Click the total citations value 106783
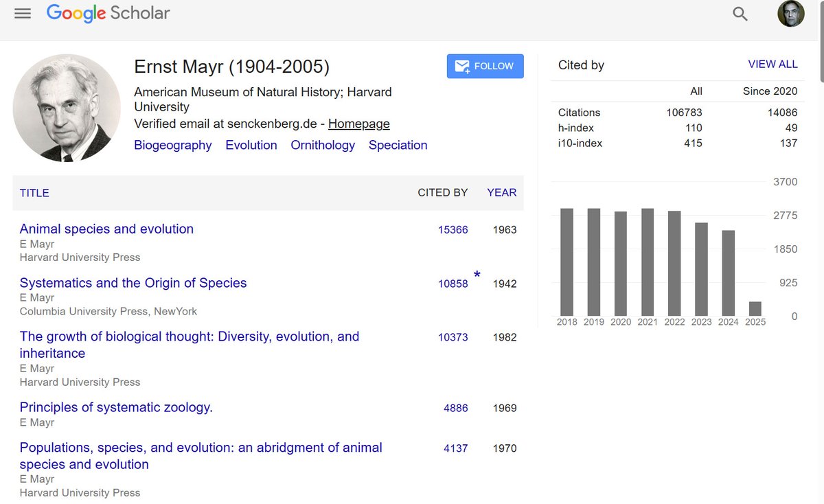Image resolution: width=824 pixels, height=504 pixels. click(x=684, y=113)
